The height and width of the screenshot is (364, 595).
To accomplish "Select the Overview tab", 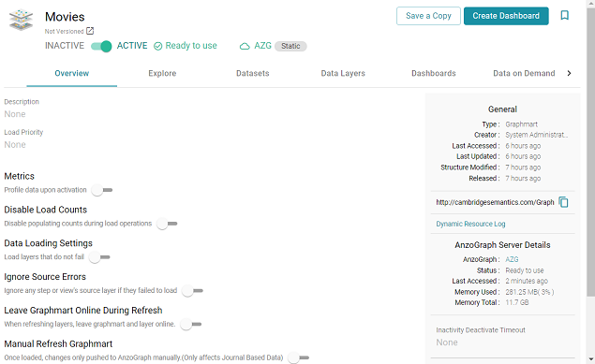I will coord(72,73).
